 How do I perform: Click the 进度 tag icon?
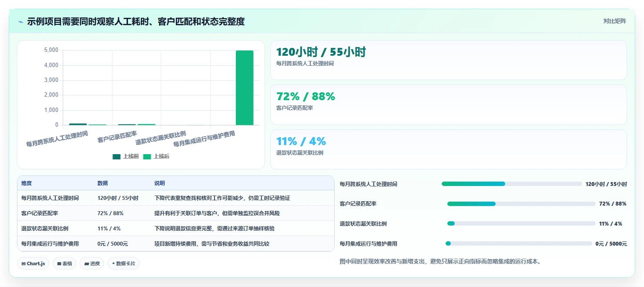tap(86, 263)
